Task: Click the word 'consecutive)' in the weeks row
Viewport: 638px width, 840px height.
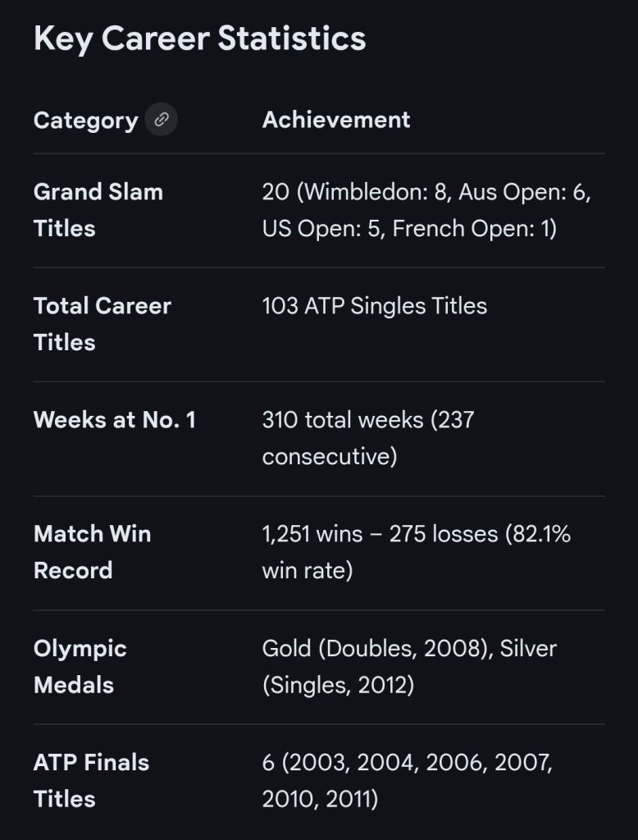Action: coord(329,456)
